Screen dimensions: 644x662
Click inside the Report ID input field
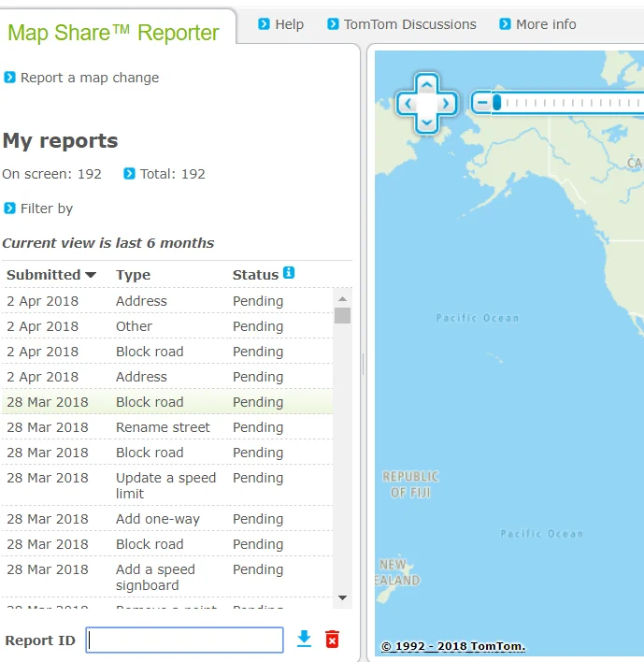pyautogui.click(x=184, y=640)
